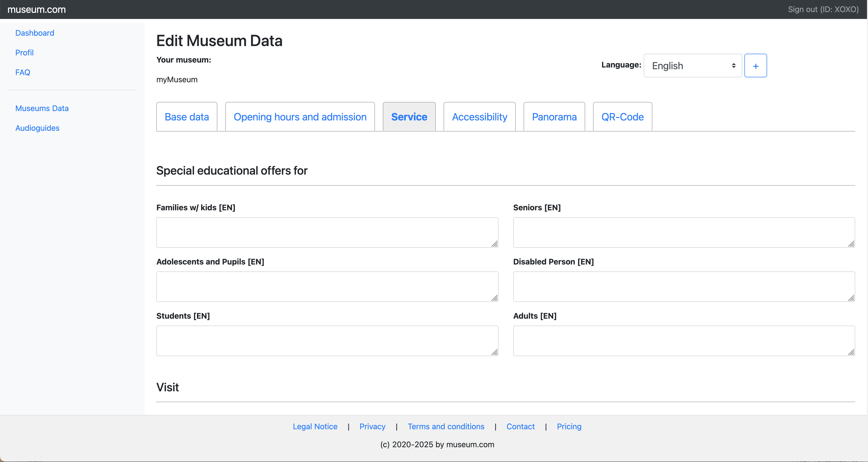Open the FAQ sidebar link
Viewport: 868px width, 462px height.
click(x=23, y=72)
